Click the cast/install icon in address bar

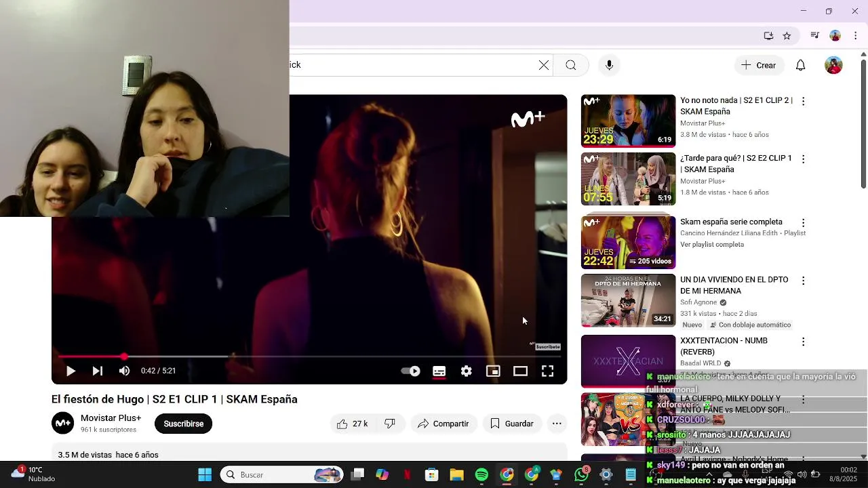click(768, 36)
